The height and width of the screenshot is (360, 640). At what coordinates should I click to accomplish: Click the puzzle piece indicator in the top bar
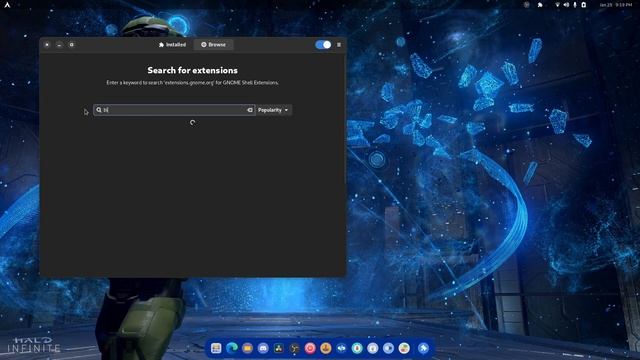click(540, 5)
